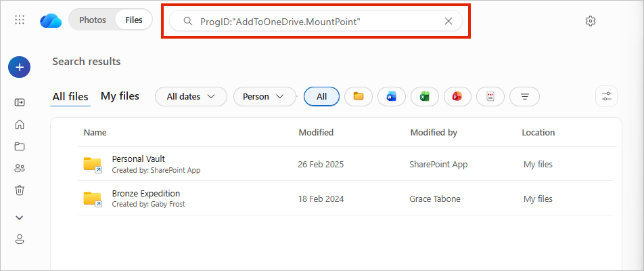Open the All dates dropdown
644x271 pixels.
[x=191, y=97]
